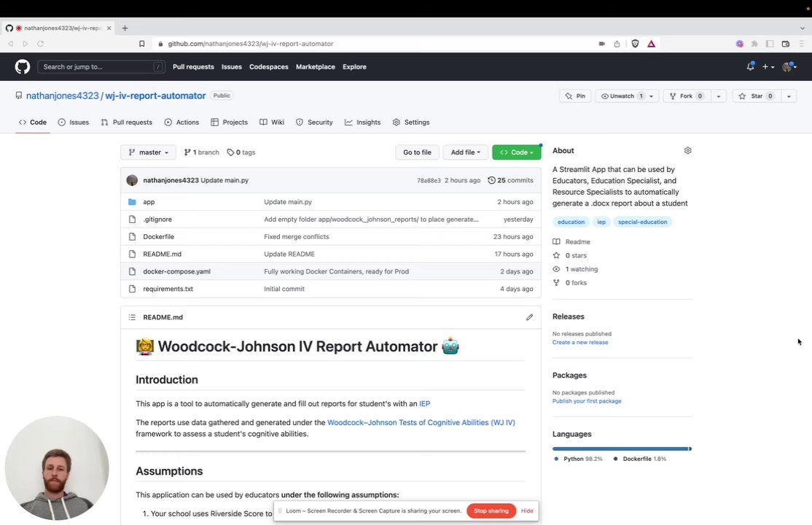Viewport: 812px width, 525px height.
Task: Toggle the browser sidebar panel icon
Action: [770, 44]
